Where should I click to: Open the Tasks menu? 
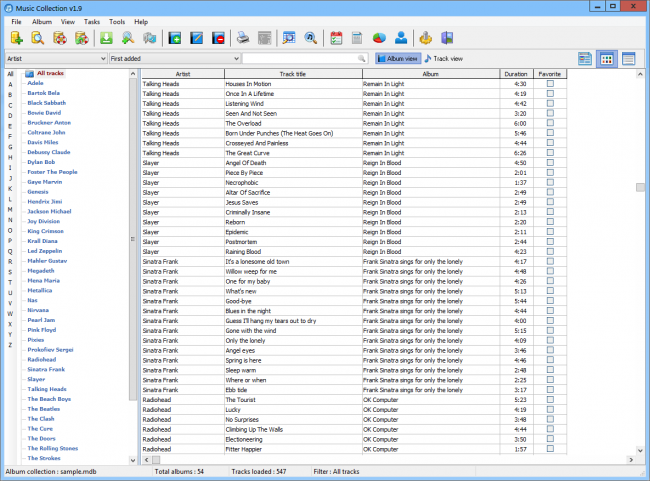pos(92,22)
